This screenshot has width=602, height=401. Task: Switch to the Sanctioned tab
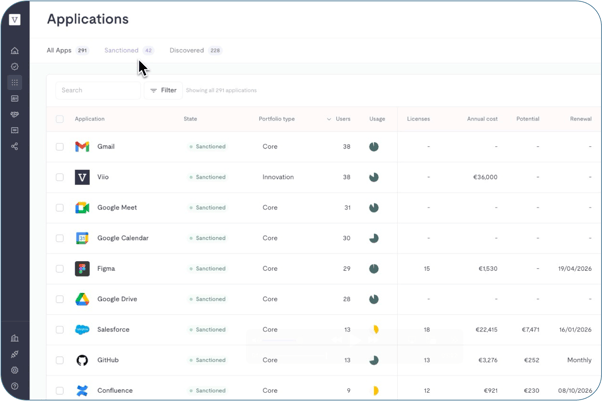[122, 50]
